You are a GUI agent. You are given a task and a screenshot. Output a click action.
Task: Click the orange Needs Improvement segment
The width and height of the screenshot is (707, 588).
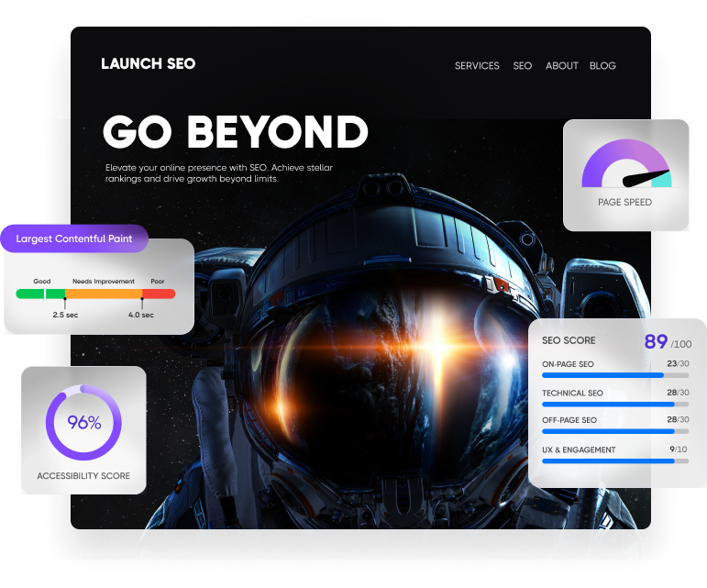(104, 294)
